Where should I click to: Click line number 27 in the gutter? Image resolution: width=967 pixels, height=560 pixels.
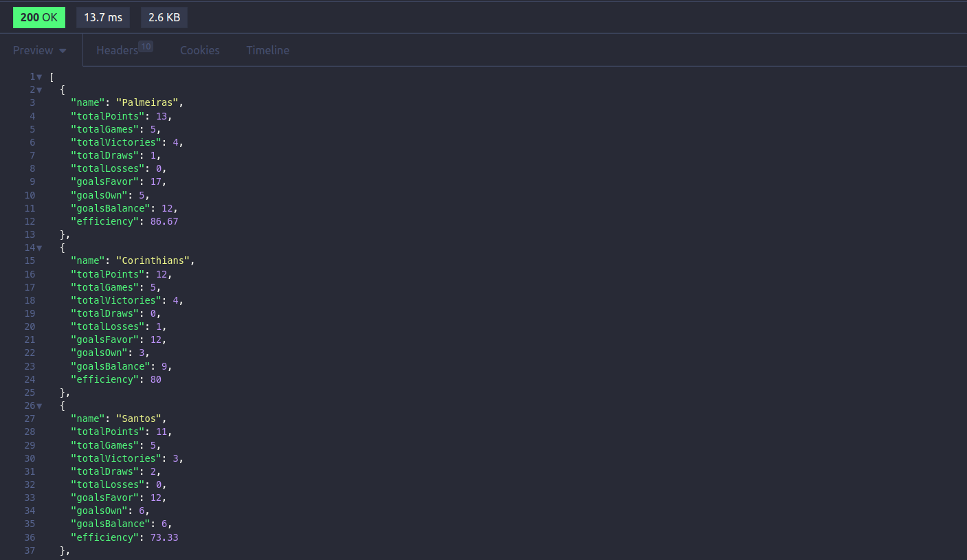pos(30,418)
